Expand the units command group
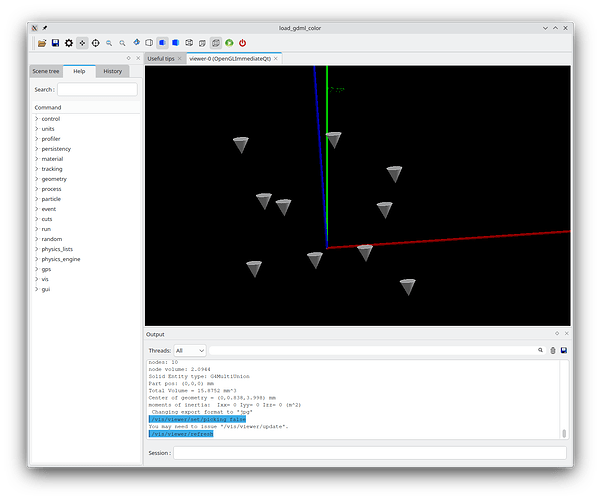This screenshot has height=500, width=601. point(37,128)
